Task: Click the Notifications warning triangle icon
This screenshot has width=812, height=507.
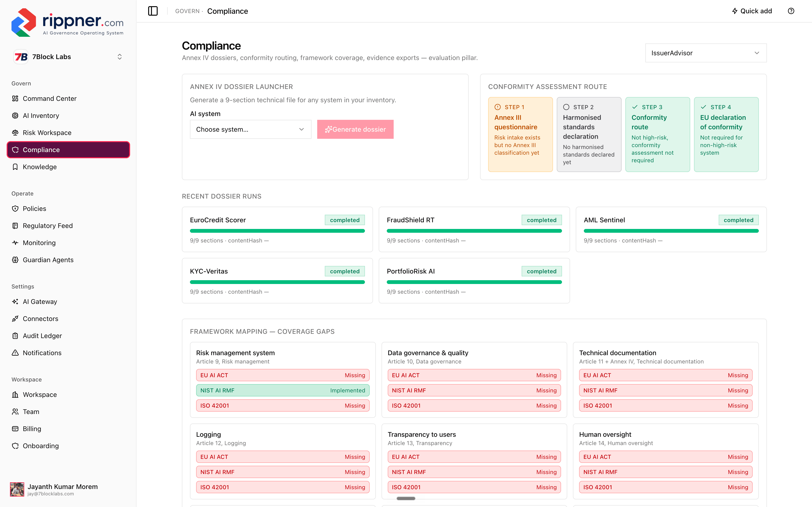Action: (15, 353)
